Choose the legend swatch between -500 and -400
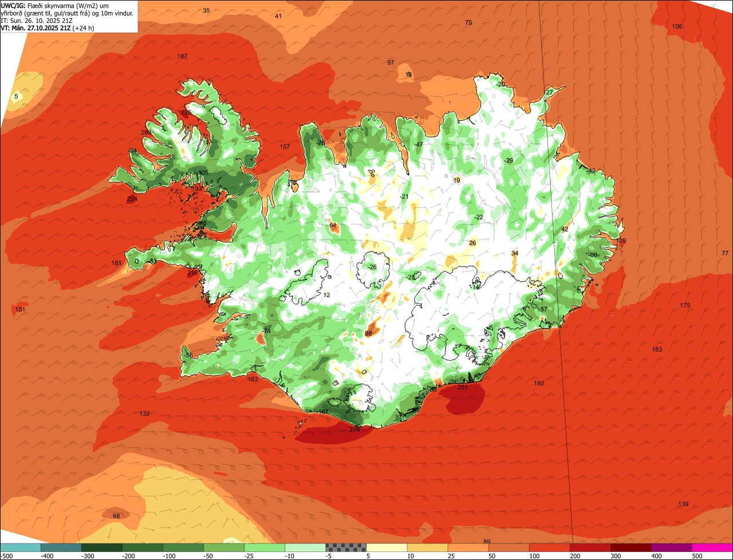Image resolution: width=733 pixels, height=560 pixels. 20,547
